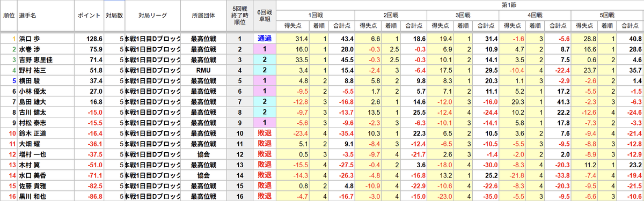Click the 35.7 total cell

(630, 70)
